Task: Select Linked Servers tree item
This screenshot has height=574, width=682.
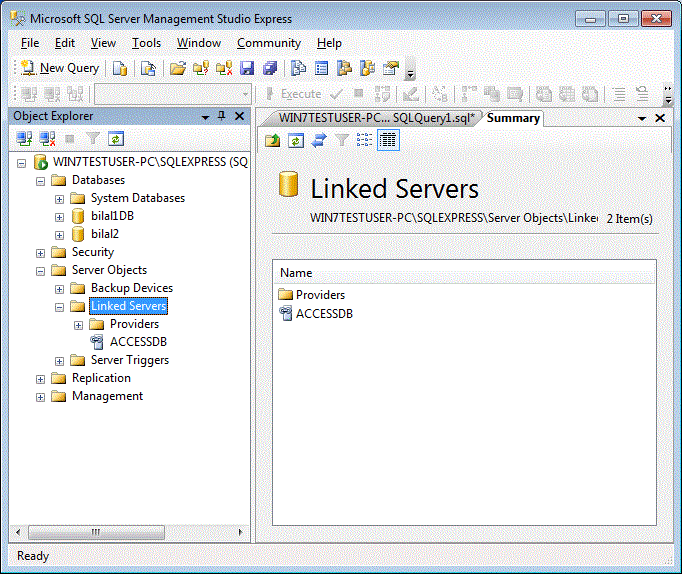Action: [x=128, y=306]
